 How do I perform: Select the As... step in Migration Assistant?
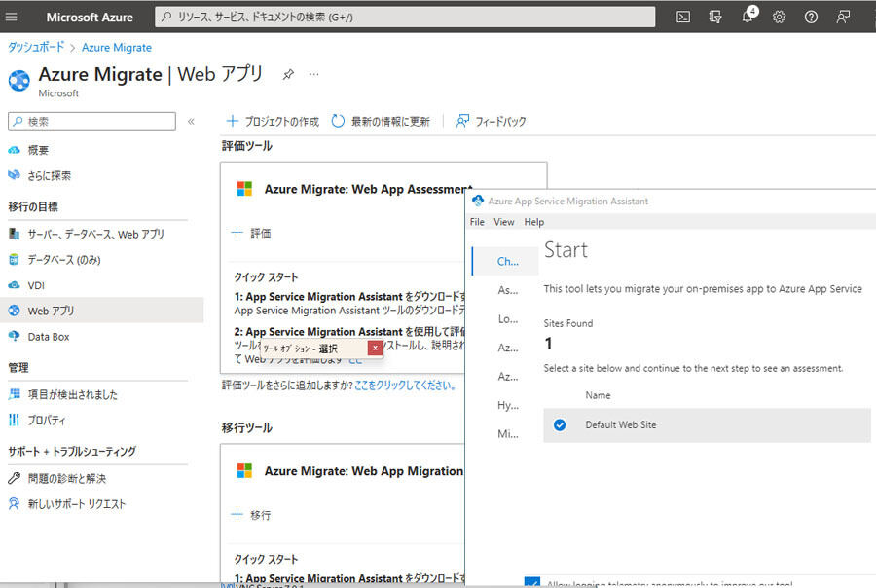[x=507, y=290]
